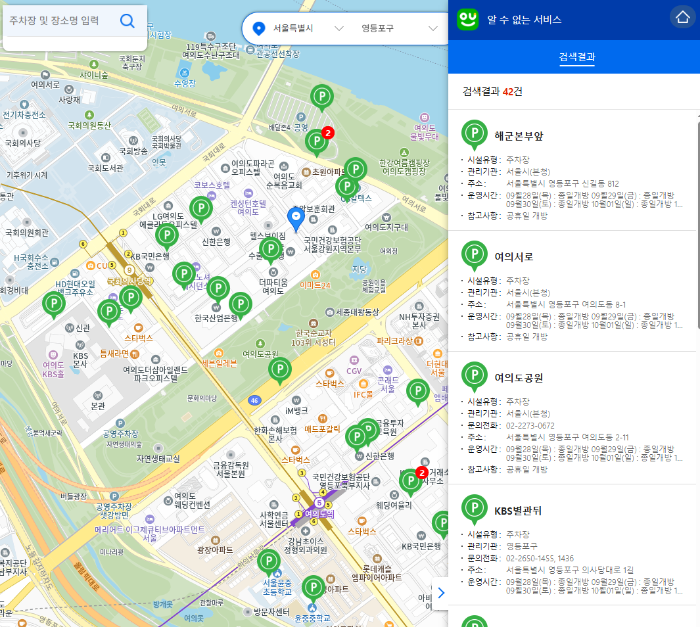Click the 알 수 없는 서비스 header title
The width and height of the screenshot is (700, 627).
524,20
